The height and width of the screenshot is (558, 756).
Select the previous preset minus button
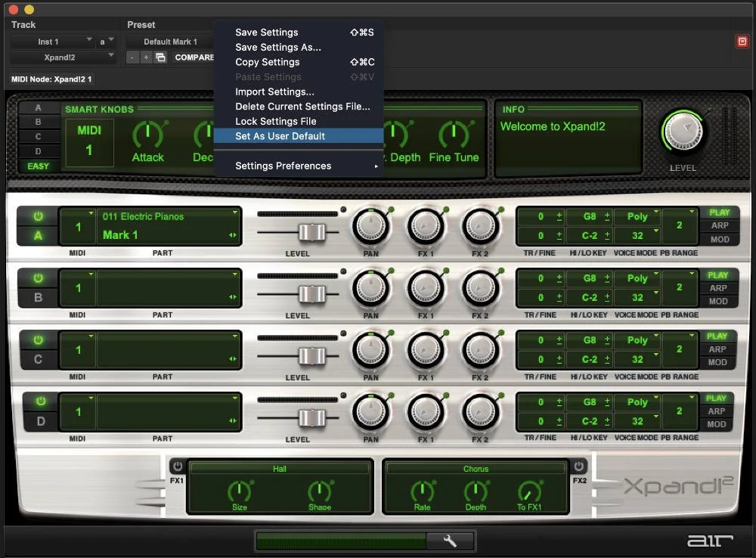[132, 57]
